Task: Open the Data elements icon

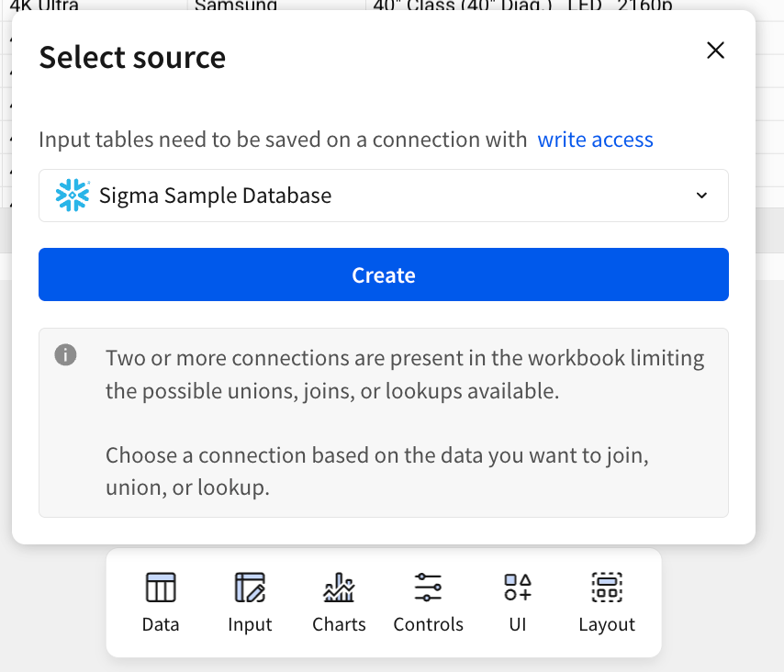Action: [161, 588]
